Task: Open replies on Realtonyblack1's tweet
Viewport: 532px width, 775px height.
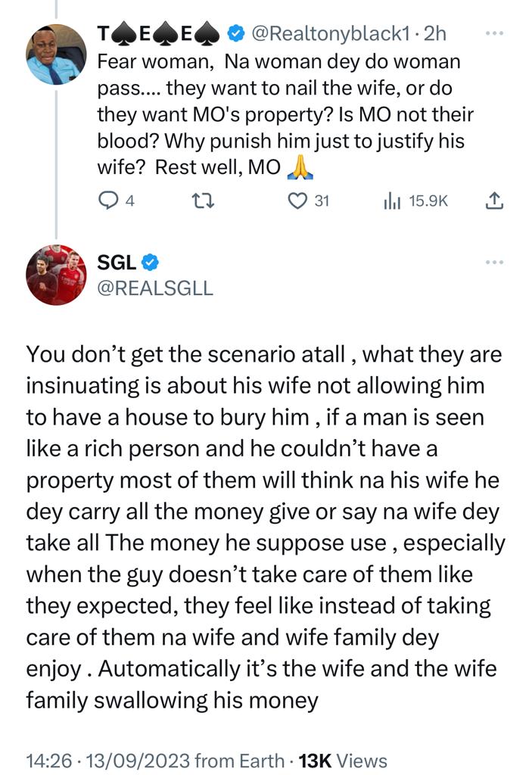Action: coord(117,201)
